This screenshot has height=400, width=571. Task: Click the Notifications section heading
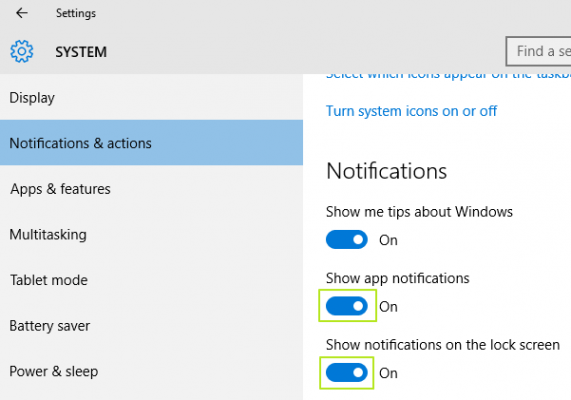pos(386,170)
